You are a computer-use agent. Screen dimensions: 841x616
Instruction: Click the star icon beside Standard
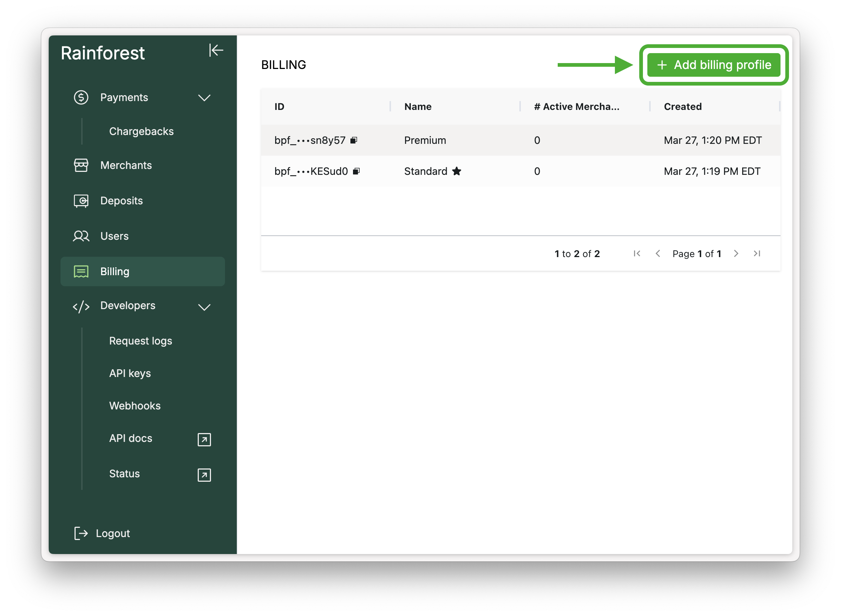[457, 171]
